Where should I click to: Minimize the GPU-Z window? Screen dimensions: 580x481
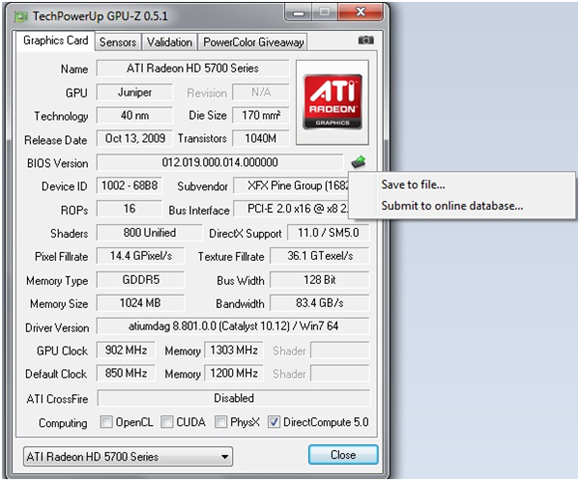pyautogui.click(x=298, y=13)
